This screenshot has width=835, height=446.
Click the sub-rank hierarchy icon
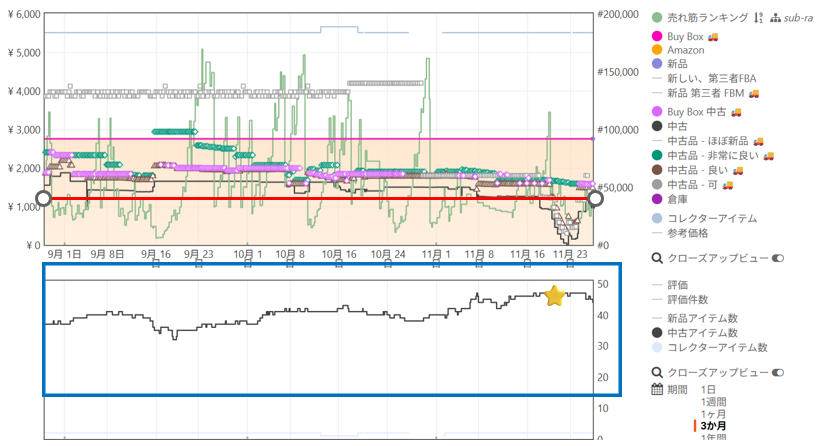pos(775,18)
